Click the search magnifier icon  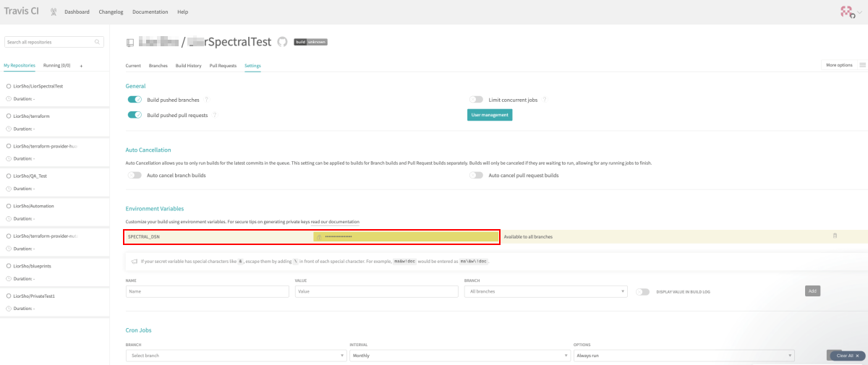[x=98, y=42]
